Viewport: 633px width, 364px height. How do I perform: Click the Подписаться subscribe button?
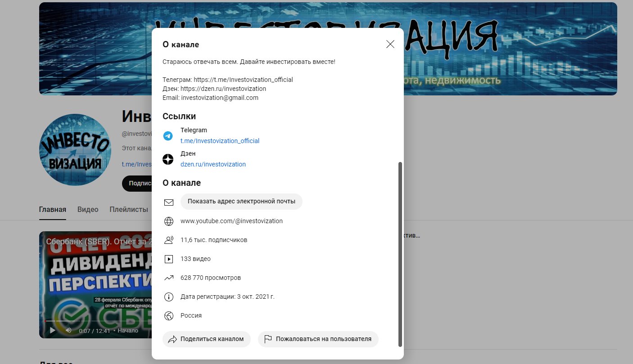tap(136, 184)
